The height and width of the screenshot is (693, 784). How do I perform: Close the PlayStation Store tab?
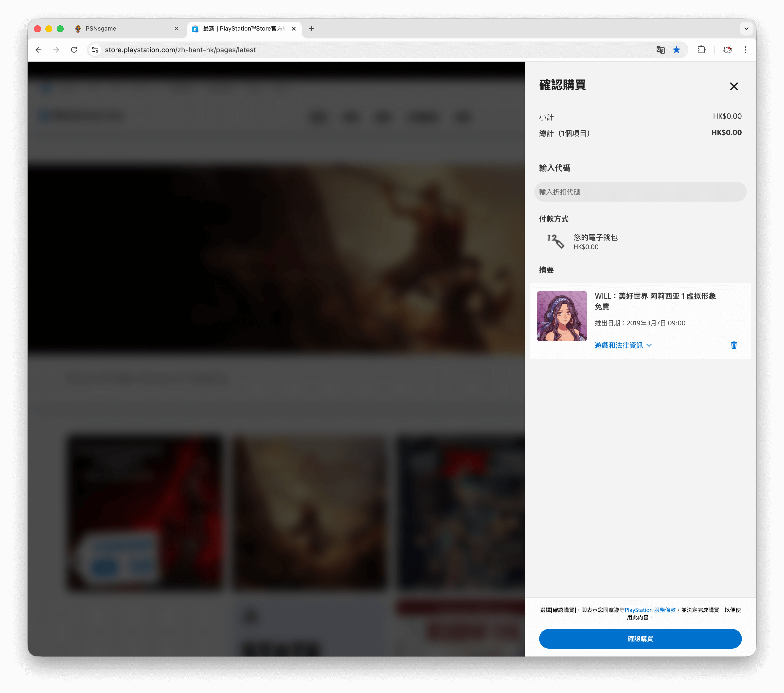pos(294,28)
